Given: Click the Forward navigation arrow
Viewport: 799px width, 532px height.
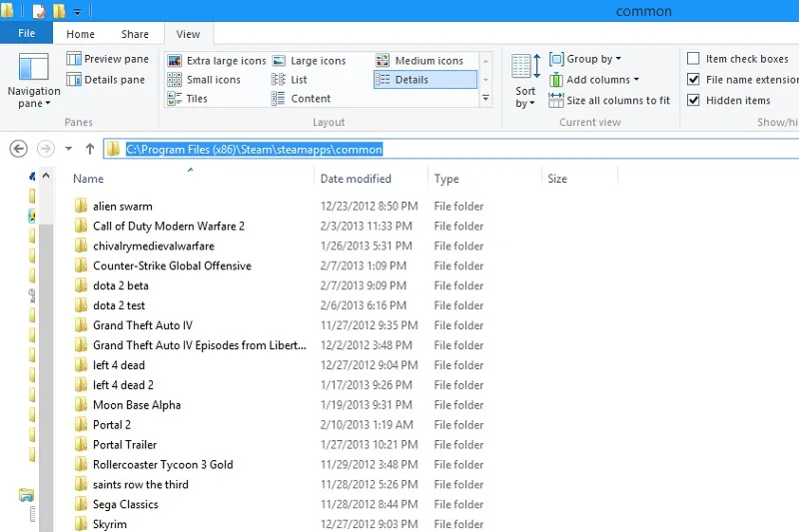Looking at the screenshot, I should (46, 149).
